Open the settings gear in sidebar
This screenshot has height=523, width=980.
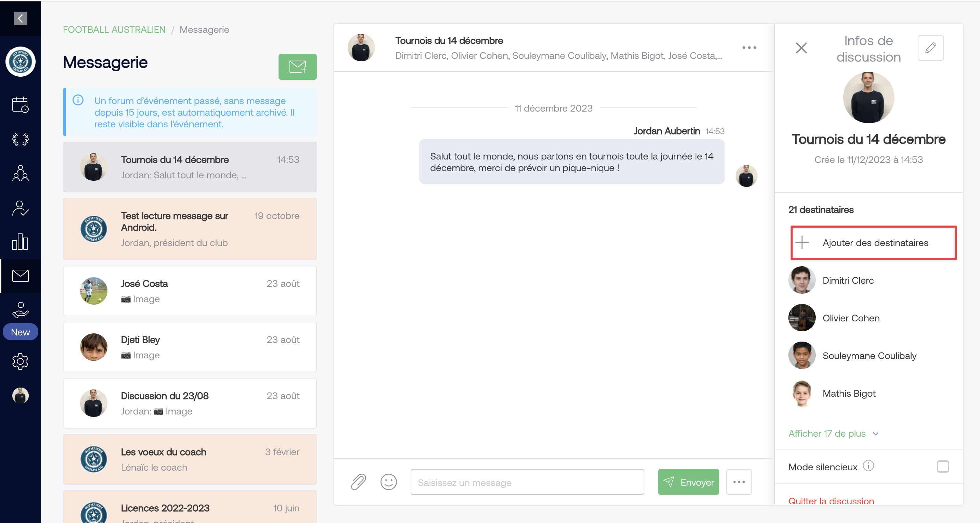click(x=20, y=361)
